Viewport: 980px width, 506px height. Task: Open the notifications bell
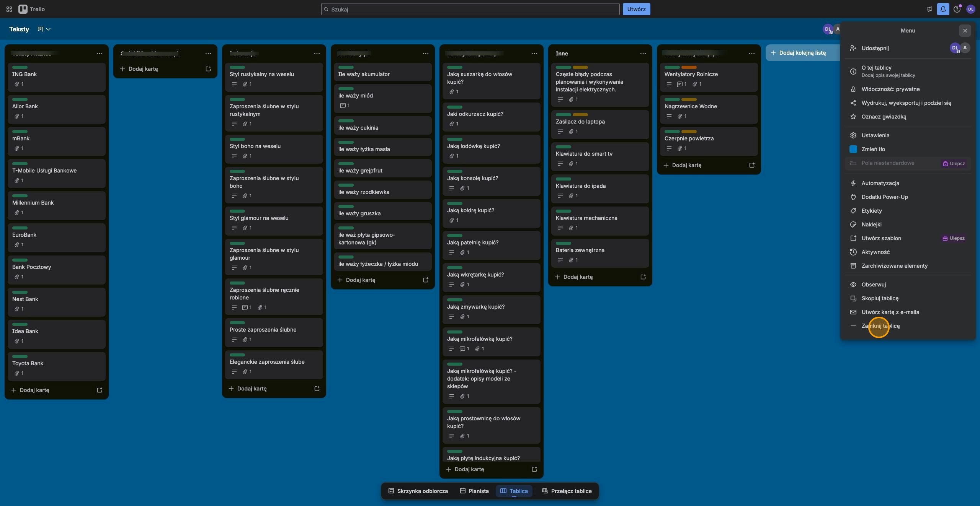tap(943, 9)
